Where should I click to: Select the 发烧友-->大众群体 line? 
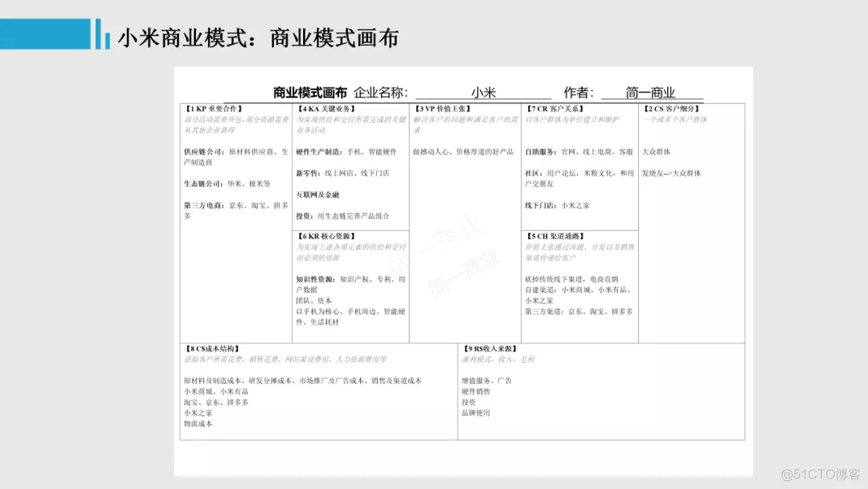[x=671, y=173]
